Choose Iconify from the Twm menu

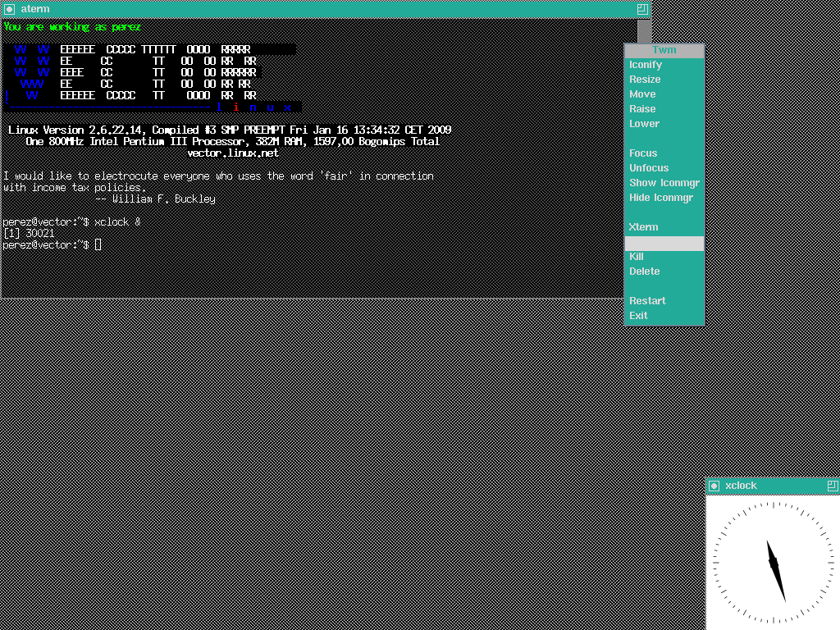pyautogui.click(x=664, y=65)
